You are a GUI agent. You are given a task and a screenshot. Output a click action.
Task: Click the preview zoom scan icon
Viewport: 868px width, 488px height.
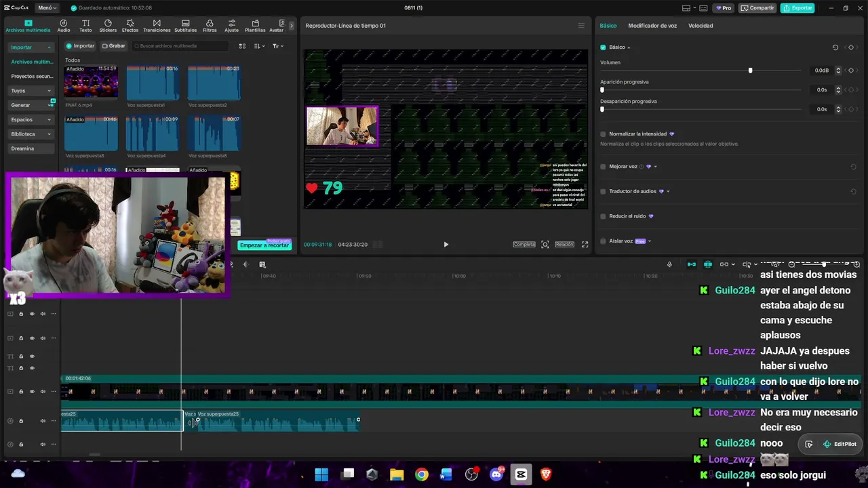(x=545, y=245)
